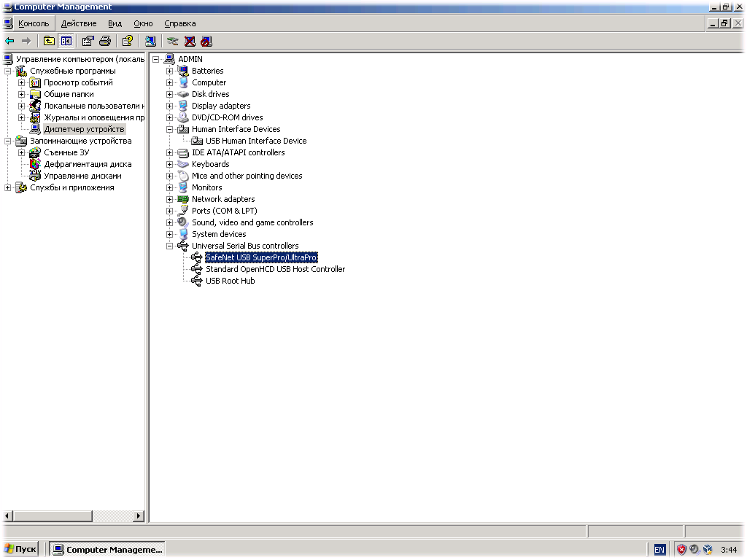Select USB Human Interface Device
Image resolution: width=747 pixels, height=560 pixels.
tap(256, 141)
